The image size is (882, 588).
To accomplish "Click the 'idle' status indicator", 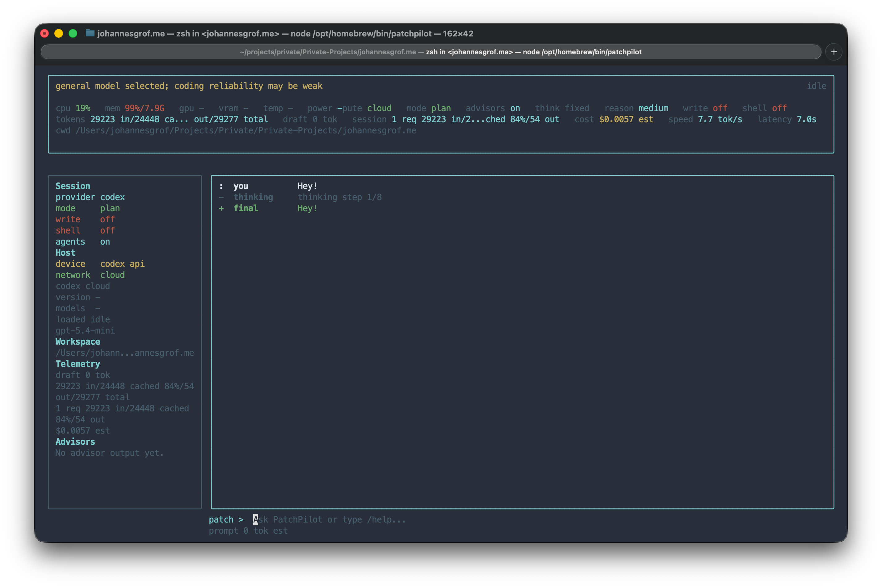I will (817, 86).
